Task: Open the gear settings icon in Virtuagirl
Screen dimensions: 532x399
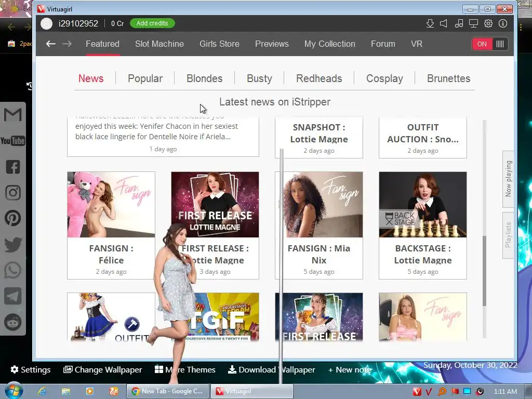Action: coord(488,23)
